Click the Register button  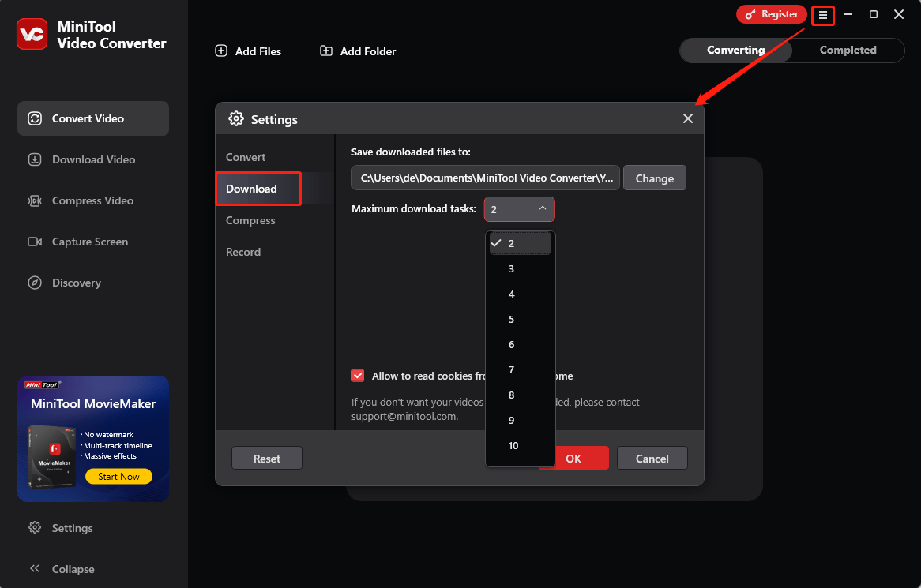pos(771,14)
